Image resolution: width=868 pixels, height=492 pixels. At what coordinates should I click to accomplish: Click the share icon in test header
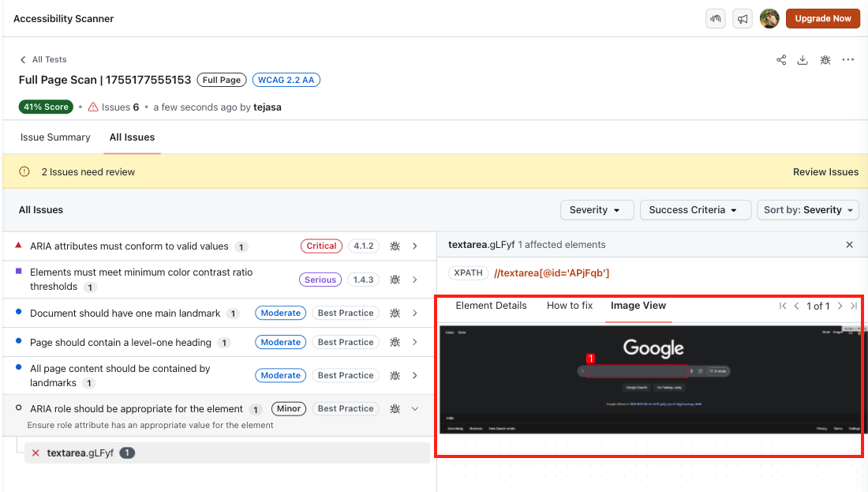tap(781, 60)
